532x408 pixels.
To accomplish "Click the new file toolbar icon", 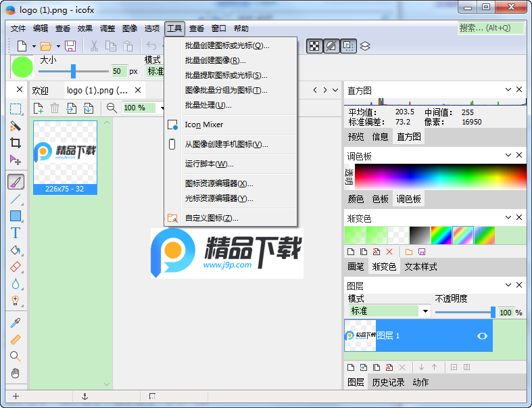I will [x=22, y=46].
